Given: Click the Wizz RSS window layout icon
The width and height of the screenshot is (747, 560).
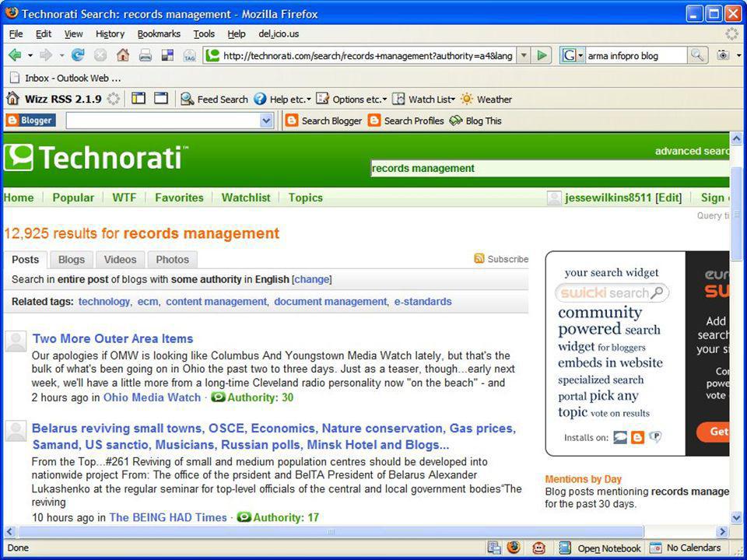Looking at the screenshot, I should pos(161,99).
